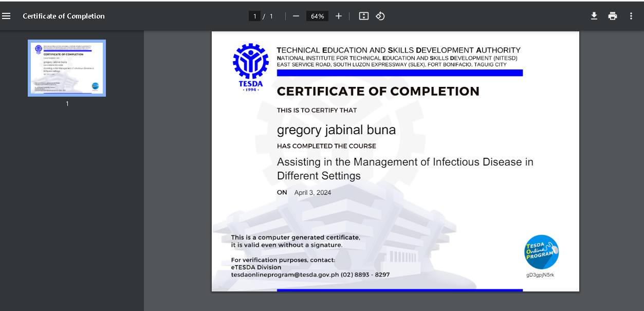644x311 pixels.
Task: Click the zoom in plus icon
Action: click(x=338, y=16)
